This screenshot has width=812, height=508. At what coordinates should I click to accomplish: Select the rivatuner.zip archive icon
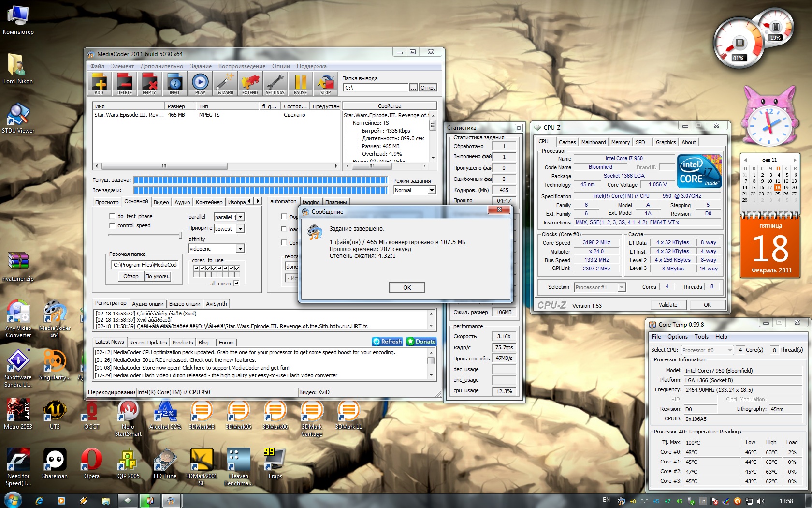[18, 266]
